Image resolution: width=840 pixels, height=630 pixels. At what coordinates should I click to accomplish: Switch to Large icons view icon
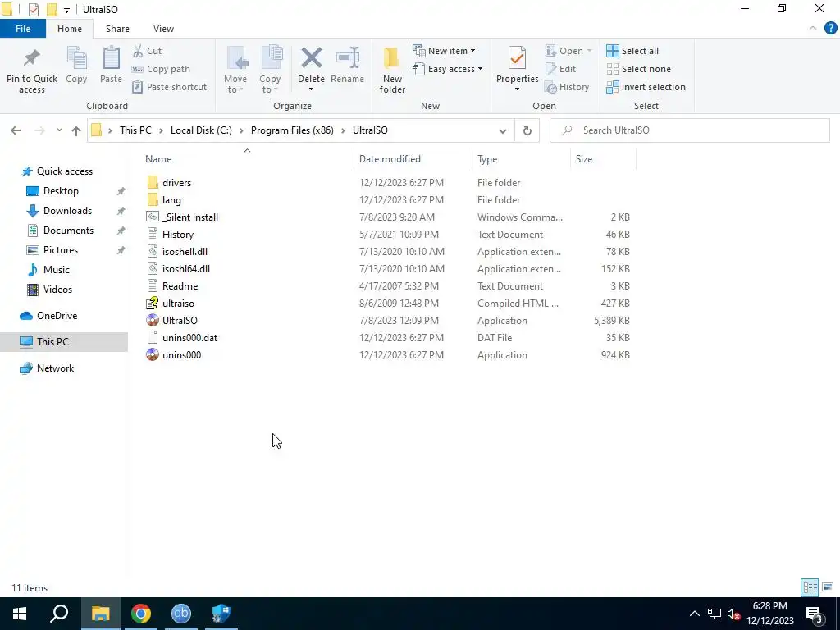(828, 587)
